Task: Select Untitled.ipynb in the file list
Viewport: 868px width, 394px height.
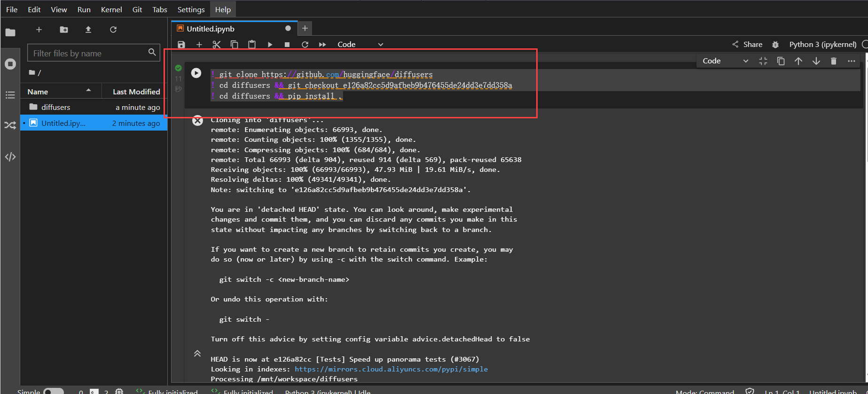Action: [x=94, y=123]
